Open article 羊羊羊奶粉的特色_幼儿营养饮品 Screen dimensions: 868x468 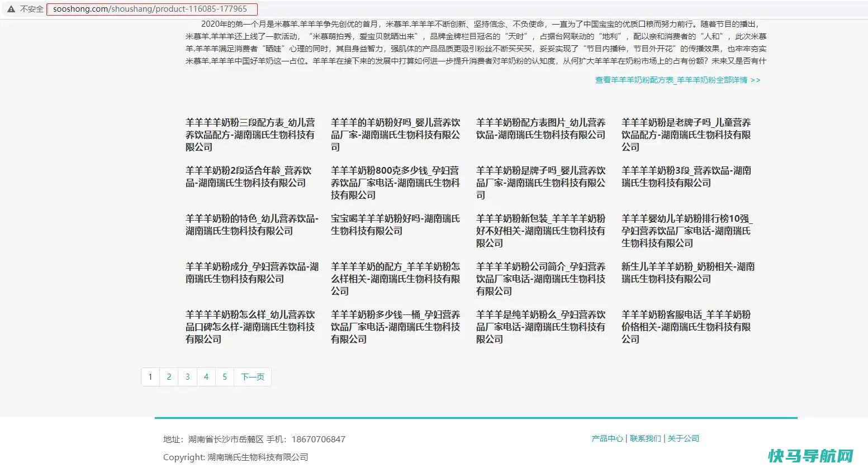coord(252,225)
